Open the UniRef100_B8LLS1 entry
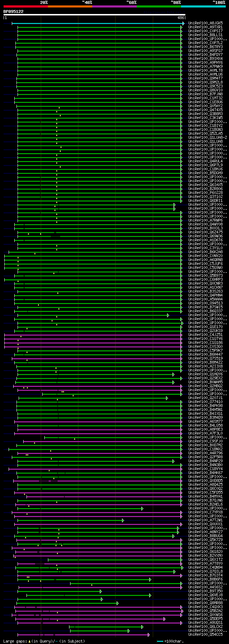This screenshot has height=644, width=229. 205,35
